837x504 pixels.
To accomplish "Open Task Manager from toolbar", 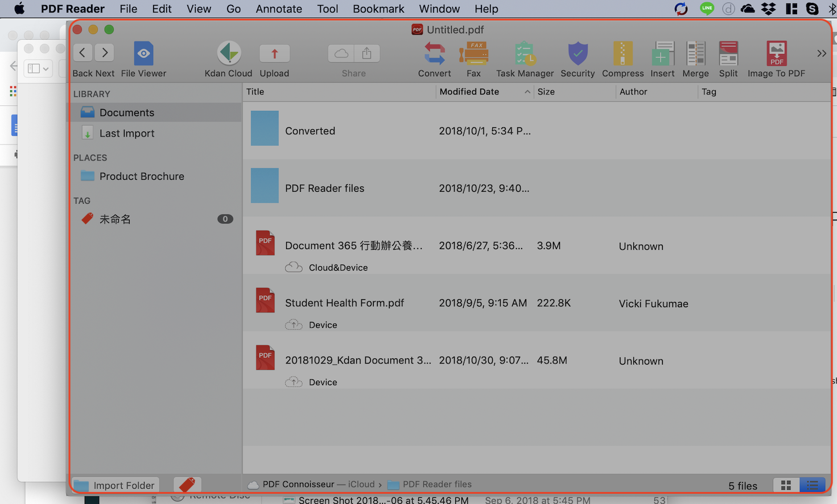I will (x=525, y=53).
